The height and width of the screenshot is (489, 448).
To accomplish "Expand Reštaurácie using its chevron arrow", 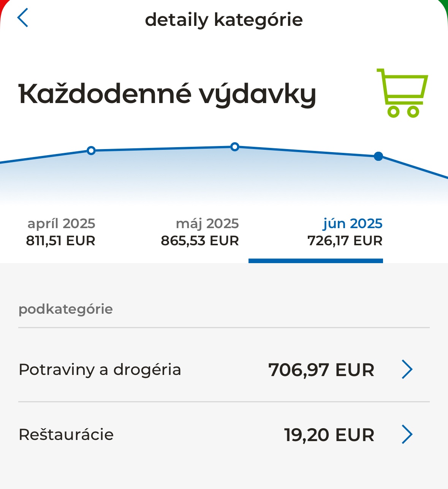I will (x=407, y=435).
